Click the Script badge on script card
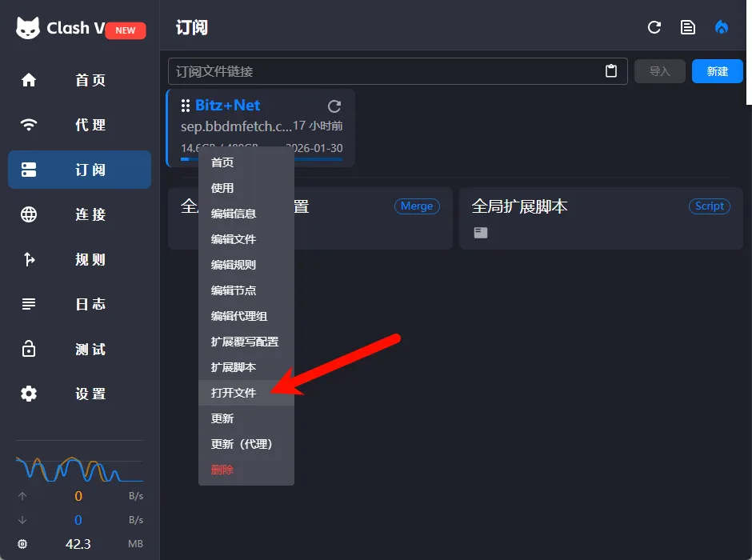Viewport: 752px width, 560px height. point(710,206)
